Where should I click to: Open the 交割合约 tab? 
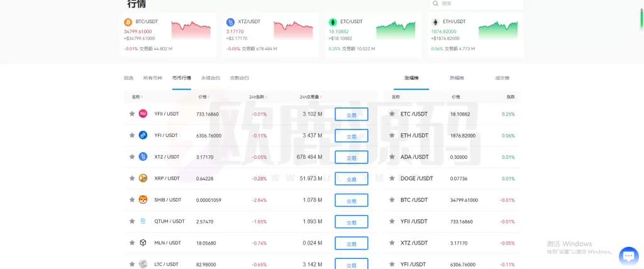(x=239, y=78)
